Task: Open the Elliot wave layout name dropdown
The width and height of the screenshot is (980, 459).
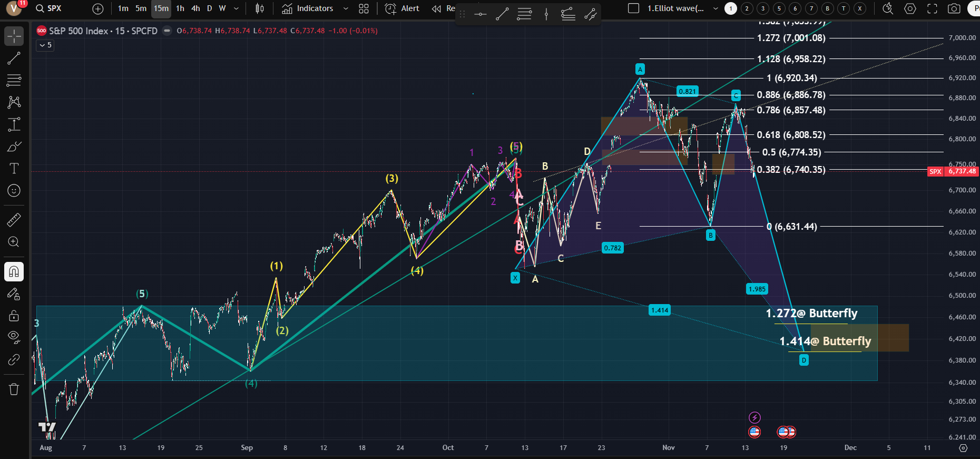Action: coord(715,8)
